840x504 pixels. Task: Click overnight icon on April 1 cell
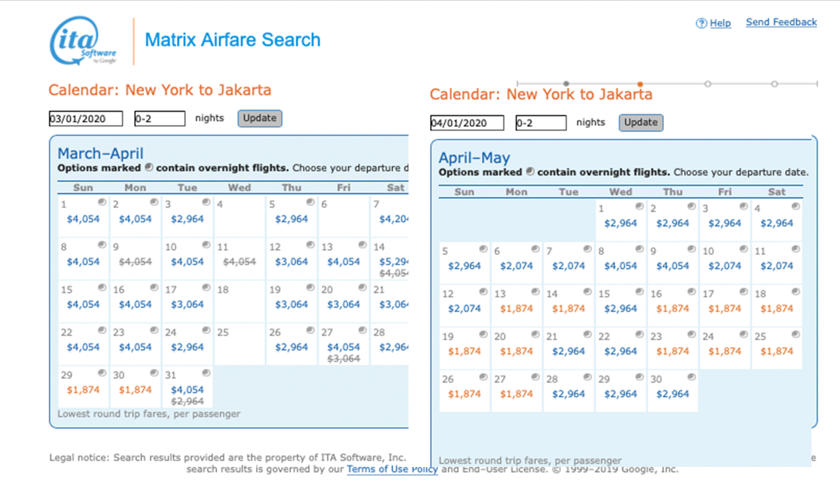point(639,206)
